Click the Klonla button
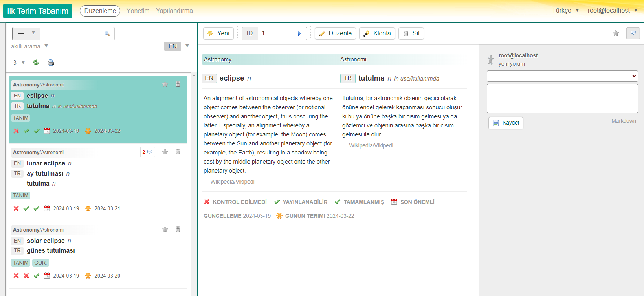This screenshot has width=644, height=296. (377, 33)
